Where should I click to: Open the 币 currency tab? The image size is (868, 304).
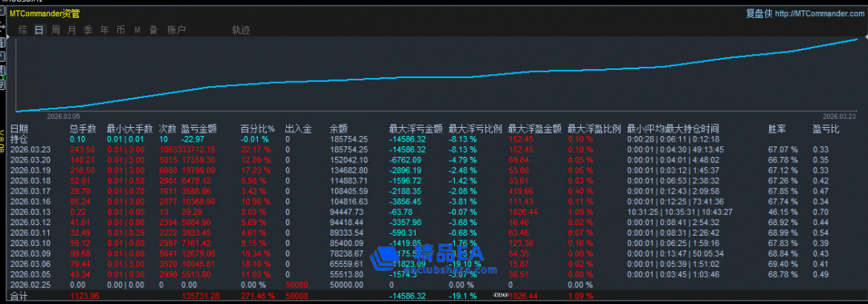coord(121,30)
